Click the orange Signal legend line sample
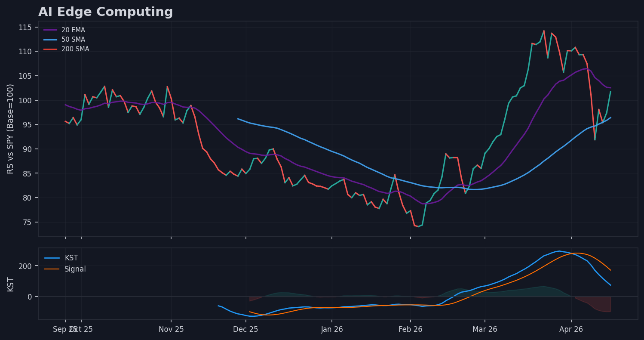The width and height of the screenshot is (644, 340). click(52, 269)
